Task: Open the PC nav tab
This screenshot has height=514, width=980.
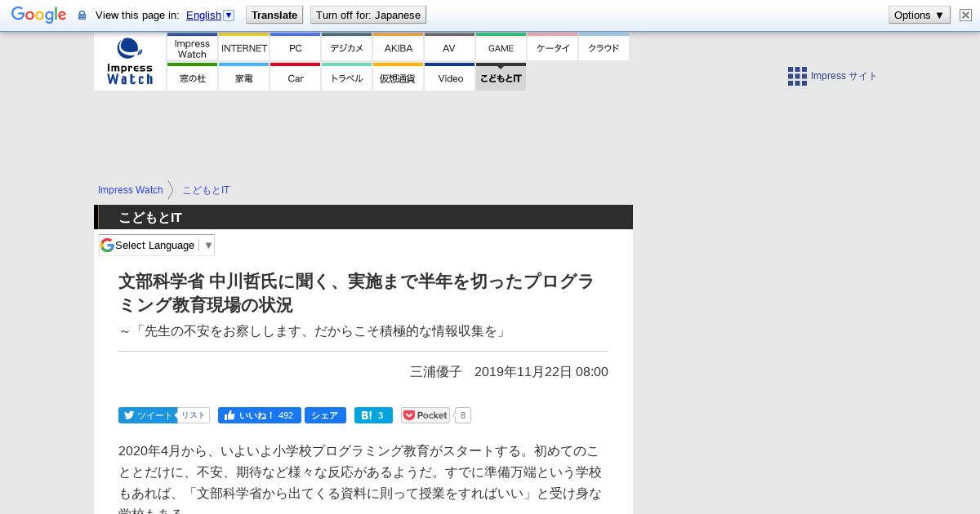Action: (295, 47)
